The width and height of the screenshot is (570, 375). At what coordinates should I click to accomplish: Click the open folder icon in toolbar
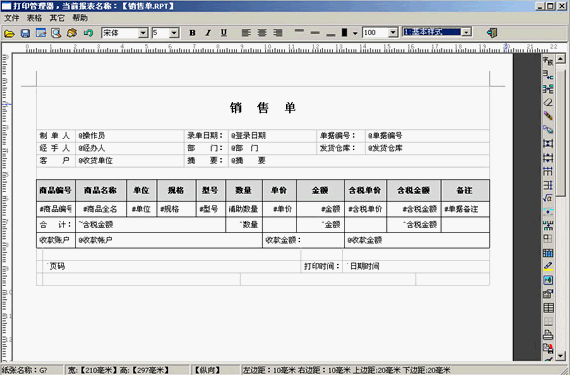click(9, 33)
